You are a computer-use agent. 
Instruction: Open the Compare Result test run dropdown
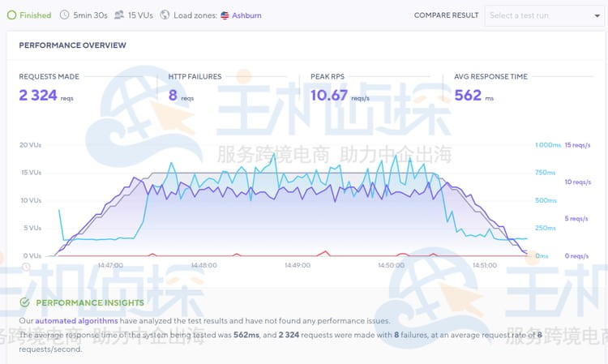tap(542, 15)
